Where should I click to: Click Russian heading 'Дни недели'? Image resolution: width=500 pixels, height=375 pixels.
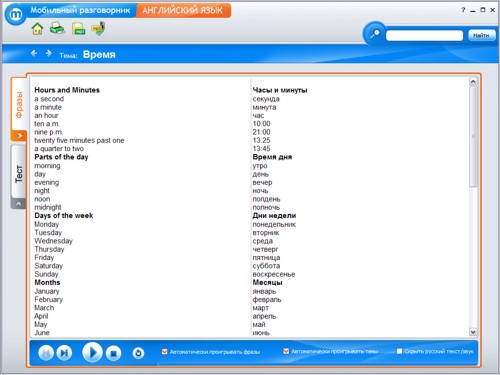(x=274, y=216)
